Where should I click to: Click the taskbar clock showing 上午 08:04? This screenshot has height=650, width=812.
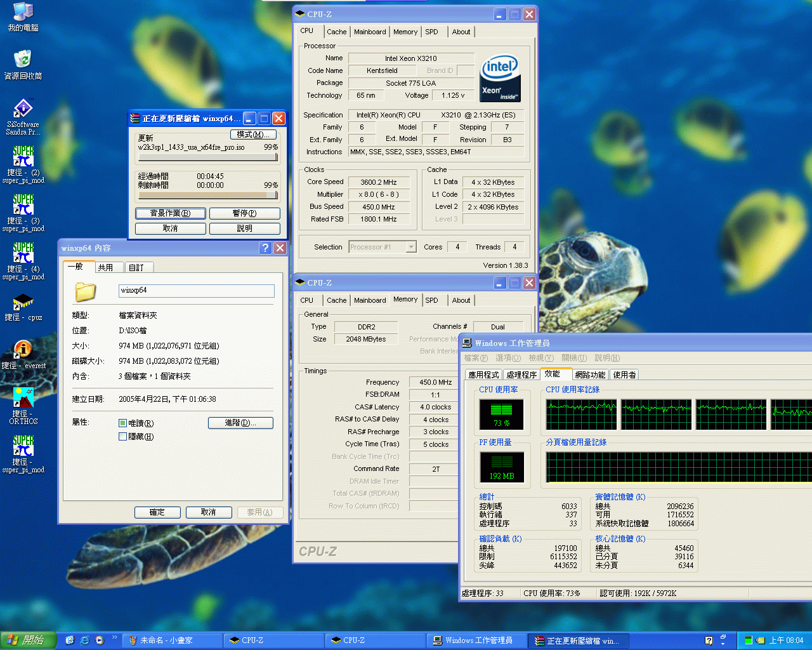point(787,640)
